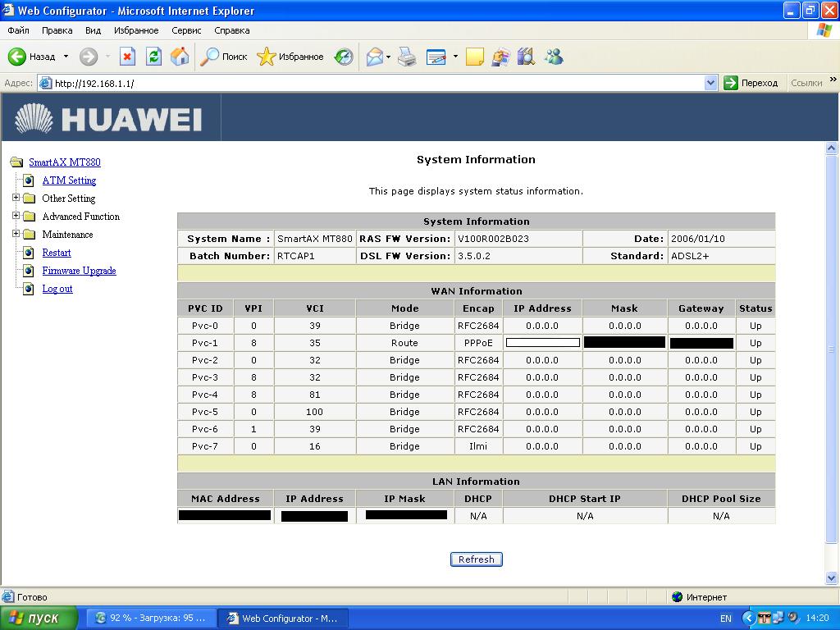Open the Back history dropdown arrow

(x=66, y=57)
